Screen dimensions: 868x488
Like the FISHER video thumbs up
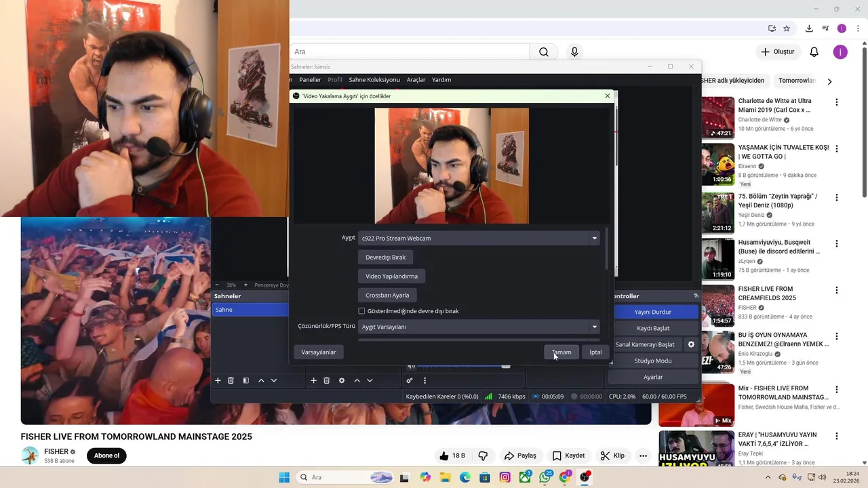(x=452, y=455)
